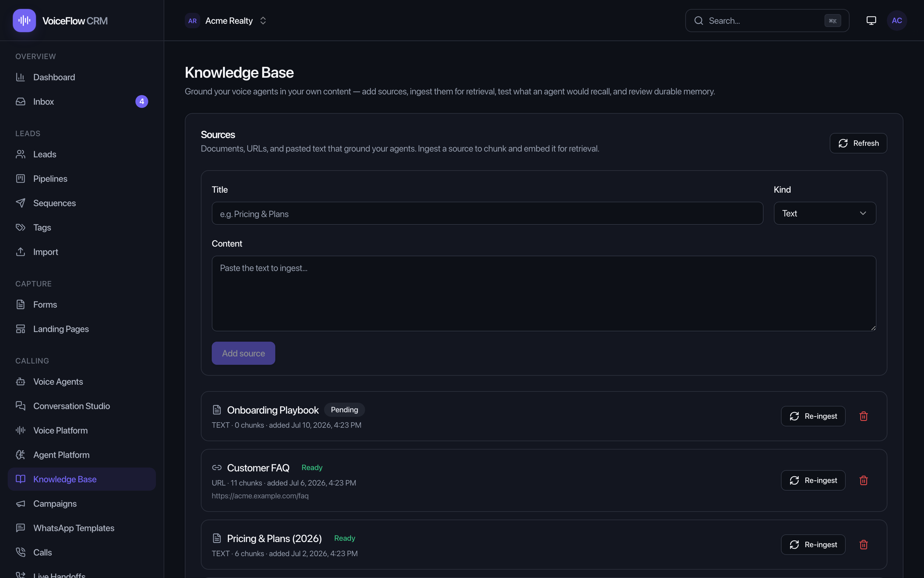The height and width of the screenshot is (578, 924).
Task: Click the Pending status badge
Action: click(344, 410)
